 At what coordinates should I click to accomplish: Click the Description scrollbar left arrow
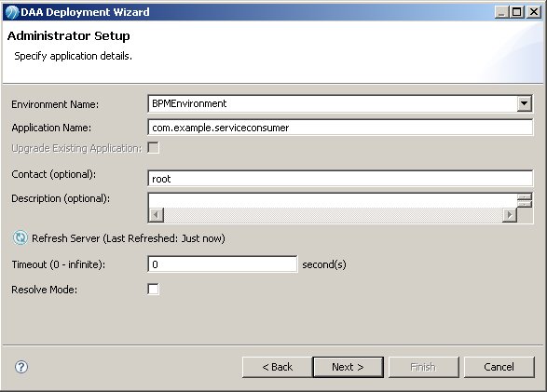[156, 215]
